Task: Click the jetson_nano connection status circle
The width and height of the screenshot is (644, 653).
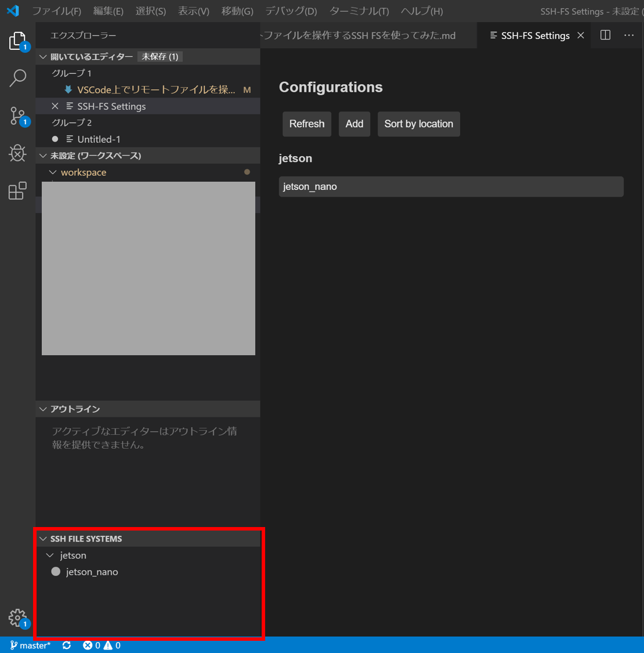Action: tap(56, 571)
